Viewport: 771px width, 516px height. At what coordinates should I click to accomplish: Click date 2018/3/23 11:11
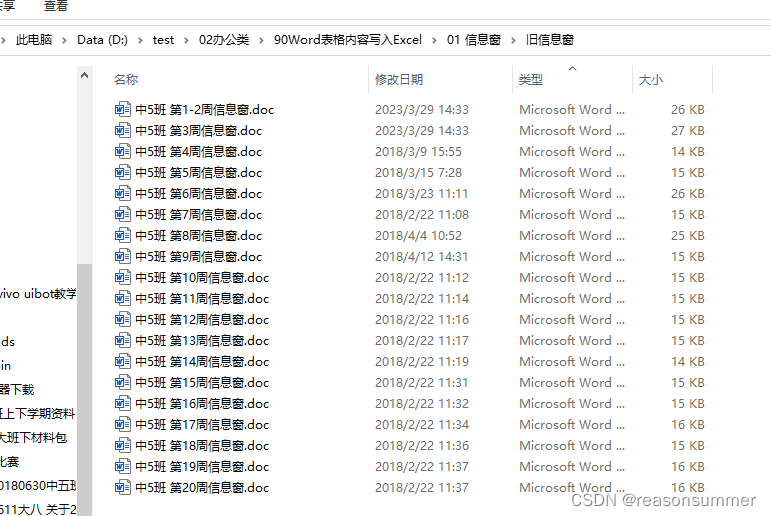coord(421,193)
